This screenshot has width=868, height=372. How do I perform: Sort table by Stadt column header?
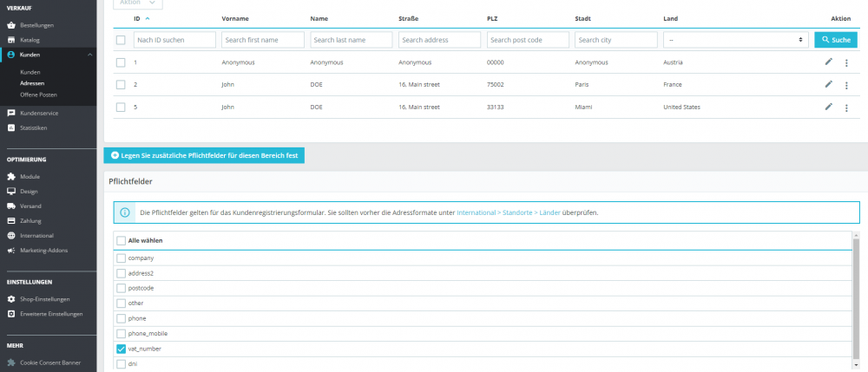(x=583, y=19)
